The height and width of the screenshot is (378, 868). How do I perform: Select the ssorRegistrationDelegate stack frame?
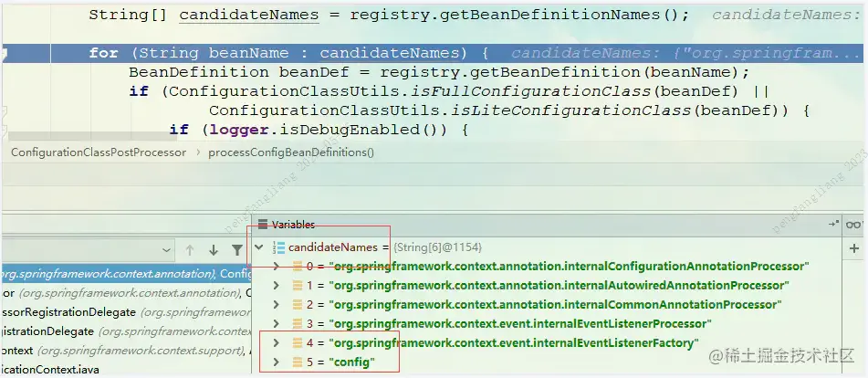click(x=126, y=312)
